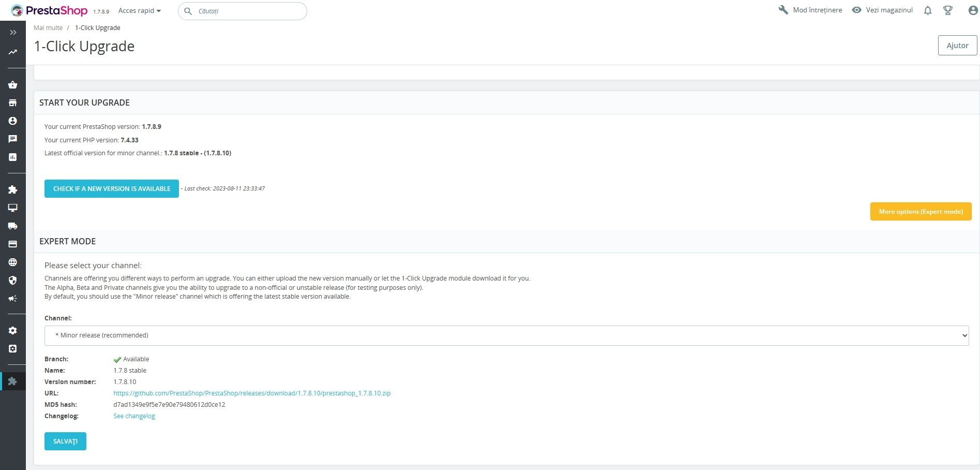The height and width of the screenshot is (470, 980).
Task: Open Shipping truck icon in sidebar
Action: click(13, 226)
